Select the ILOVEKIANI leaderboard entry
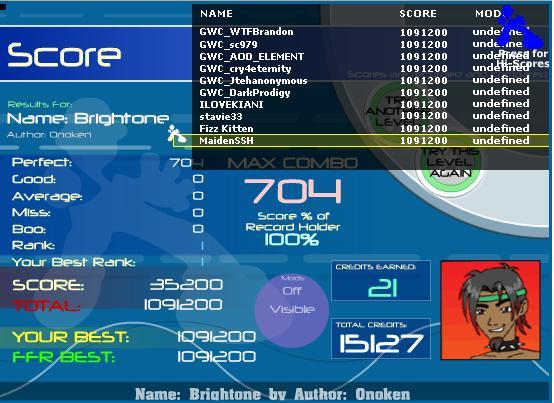Image resolution: width=554 pixels, height=403 pixels. click(371, 105)
